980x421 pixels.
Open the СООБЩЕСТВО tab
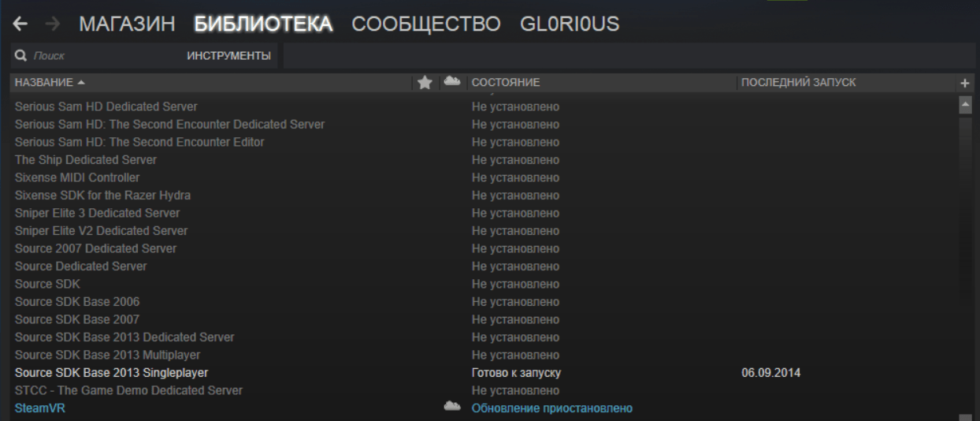point(426,24)
